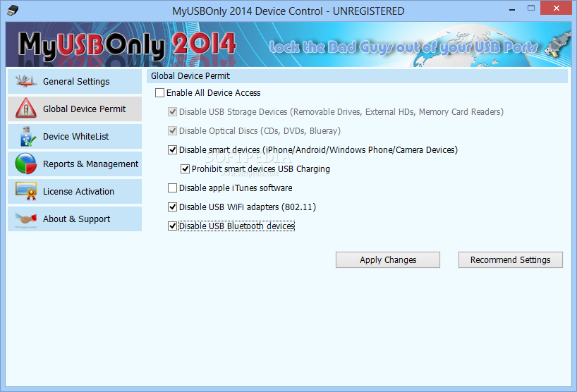Uncheck Disable USB Bluetooth devices option
The image size is (577, 392).
172,226
